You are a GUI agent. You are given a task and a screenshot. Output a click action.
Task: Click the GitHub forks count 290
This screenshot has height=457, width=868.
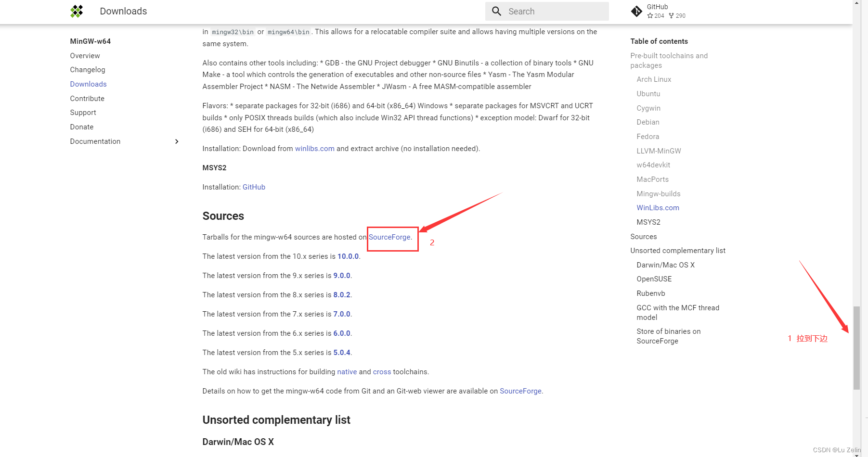pos(677,16)
